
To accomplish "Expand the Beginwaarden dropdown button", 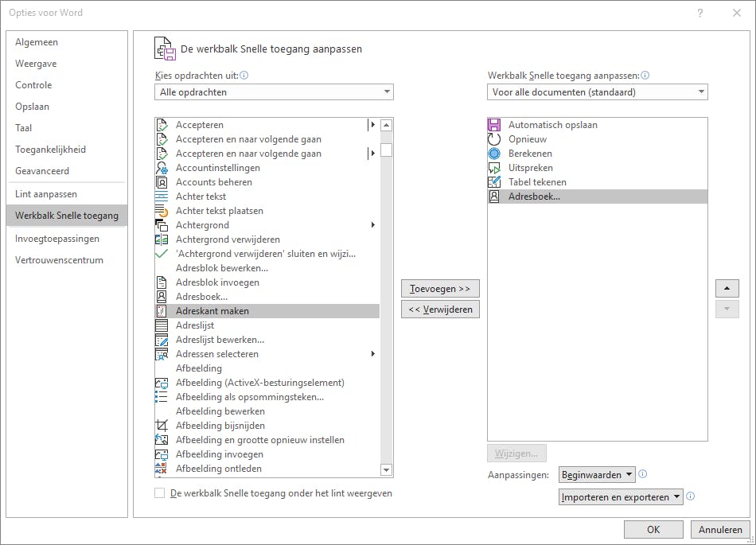I will pos(597,475).
